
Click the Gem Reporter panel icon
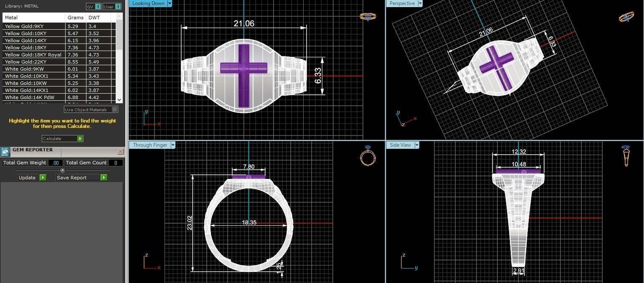[x=5, y=152]
